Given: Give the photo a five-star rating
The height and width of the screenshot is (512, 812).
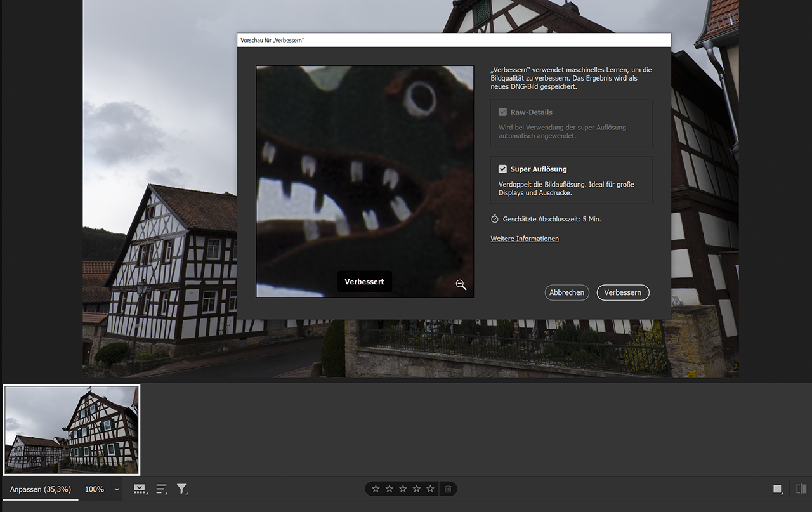Looking at the screenshot, I should (x=430, y=489).
